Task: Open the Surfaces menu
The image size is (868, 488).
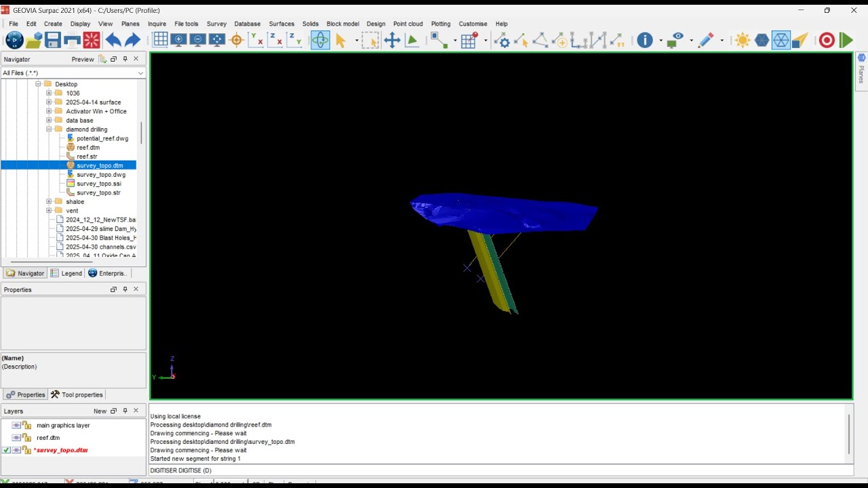Action: tap(281, 24)
